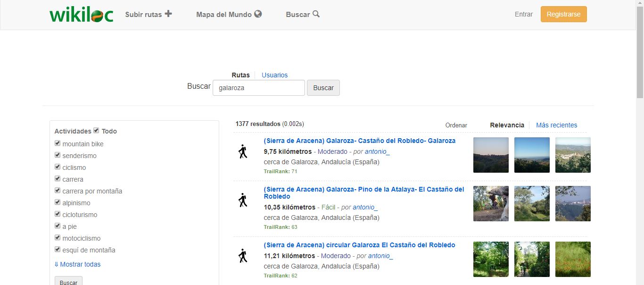Disable the esquí de montaña checkbox

click(58, 250)
